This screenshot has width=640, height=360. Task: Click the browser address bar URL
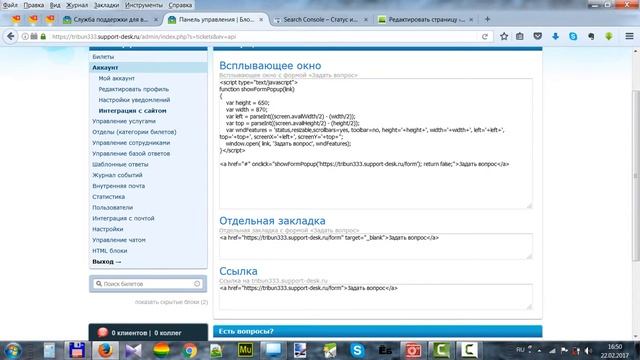point(144,36)
